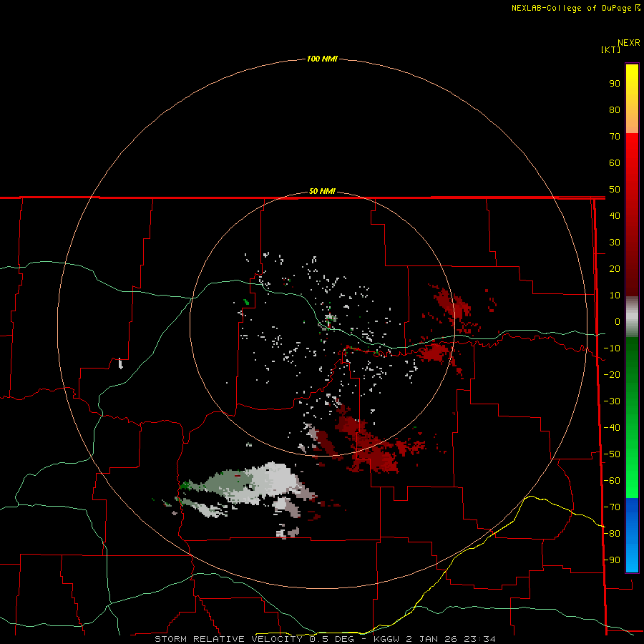The image size is (644, 644).
Task: Click the -70 scale tick label
Action: point(612,507)
